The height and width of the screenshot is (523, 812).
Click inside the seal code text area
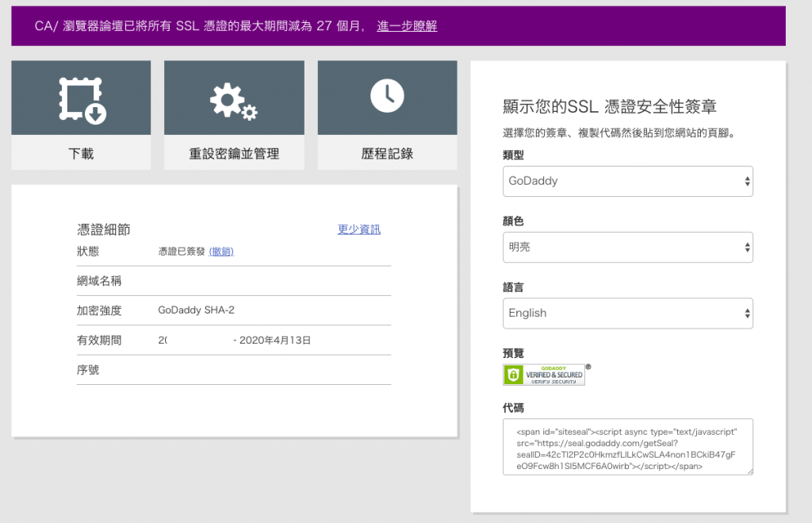[x=628, y=447]
